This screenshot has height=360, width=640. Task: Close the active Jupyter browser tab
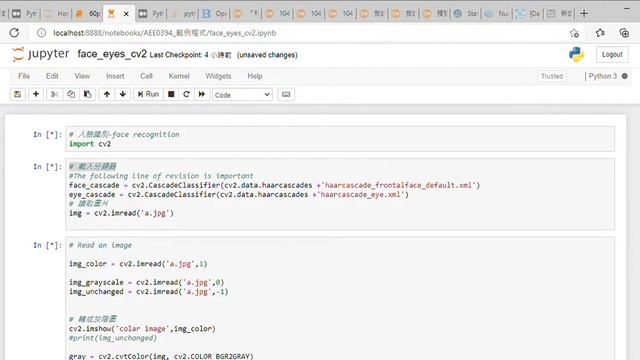[126, 14]
